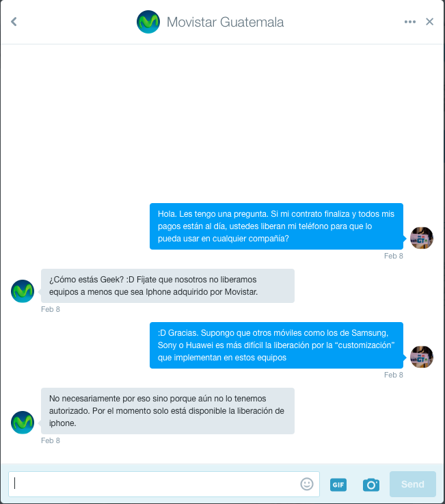Go back using the left arrow
Image resolution: width=445 pixels, height=504 pixels.
click(14, 22)
